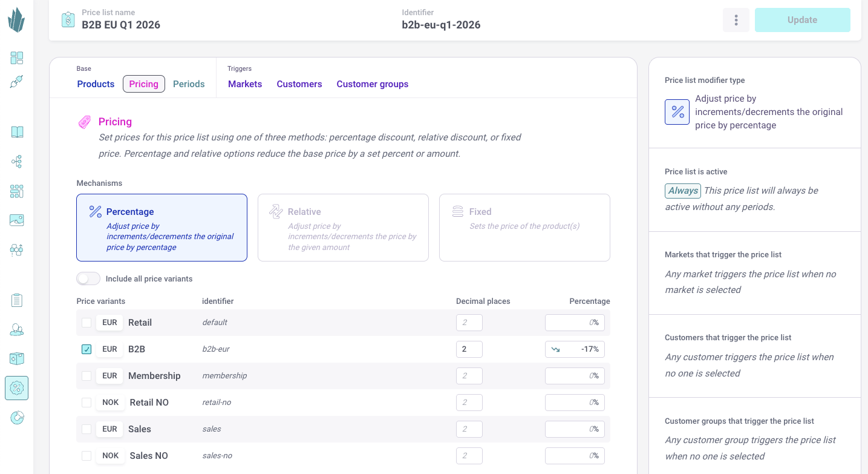Viewport: 868px width, 474px height.
Task: Switch to the Customer groups tab
Action: coord(372,84)
